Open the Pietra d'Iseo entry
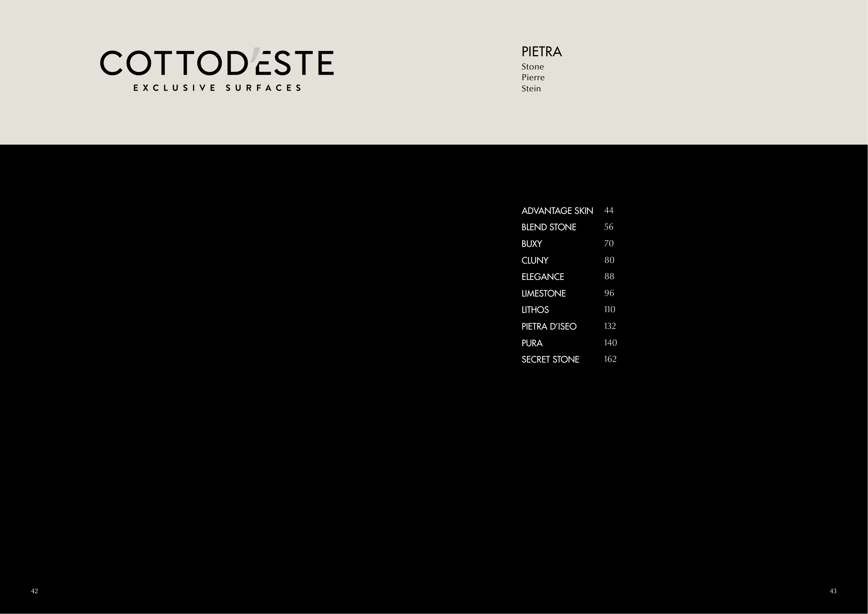The width and height of the screenshot is (868, 614). [549, 327]
